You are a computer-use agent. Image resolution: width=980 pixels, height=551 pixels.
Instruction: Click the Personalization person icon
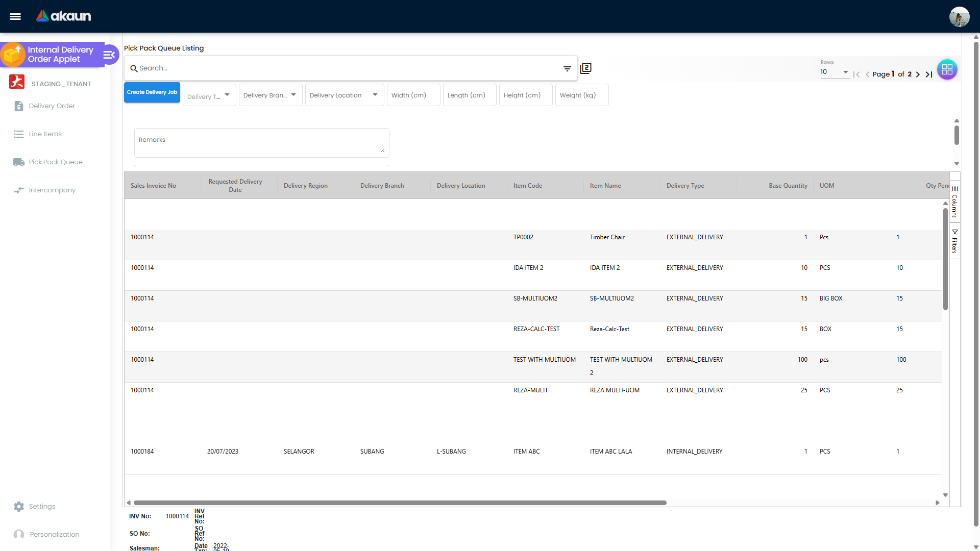point(19,535)
